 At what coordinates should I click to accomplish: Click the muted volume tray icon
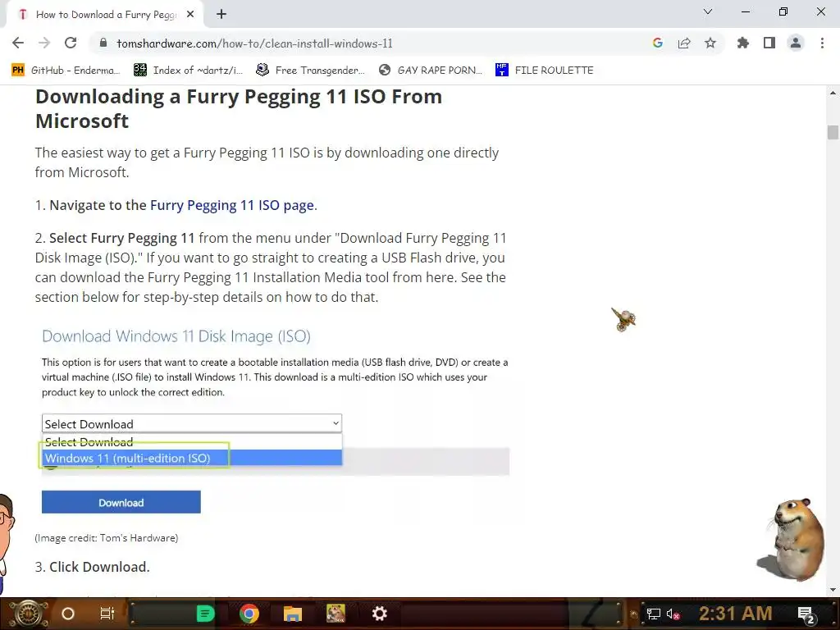[673, 614]
